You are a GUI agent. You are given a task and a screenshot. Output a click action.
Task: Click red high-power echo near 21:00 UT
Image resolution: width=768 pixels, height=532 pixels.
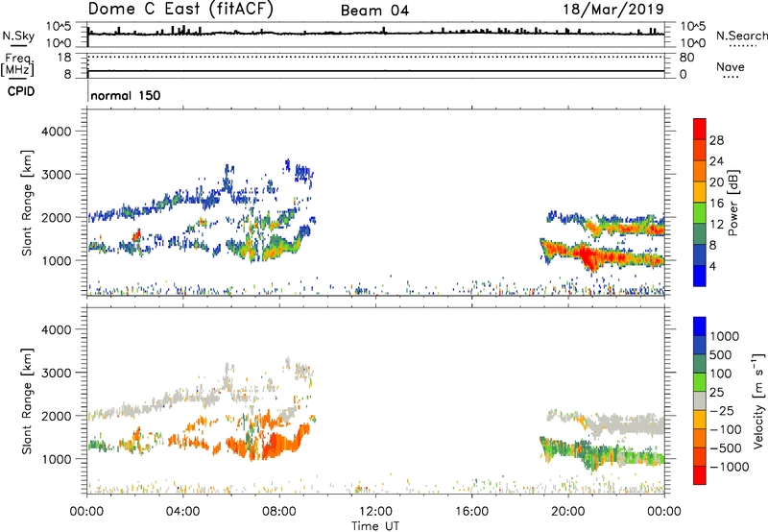589,256
